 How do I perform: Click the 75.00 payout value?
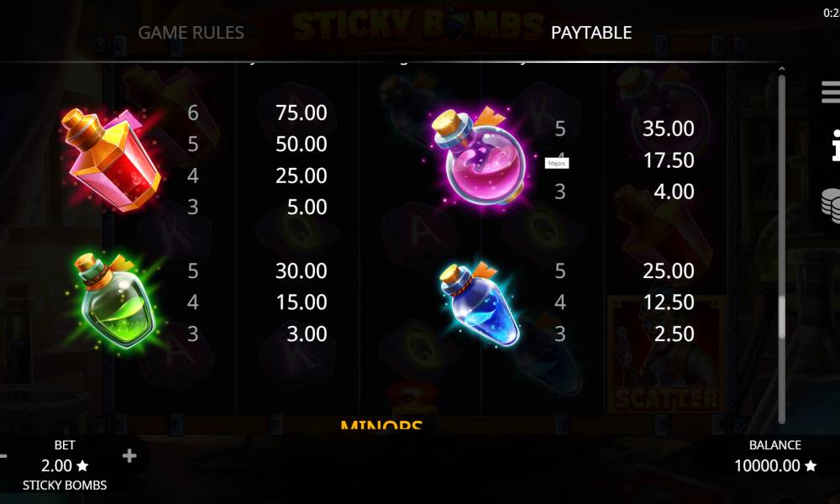pos(301,113)
